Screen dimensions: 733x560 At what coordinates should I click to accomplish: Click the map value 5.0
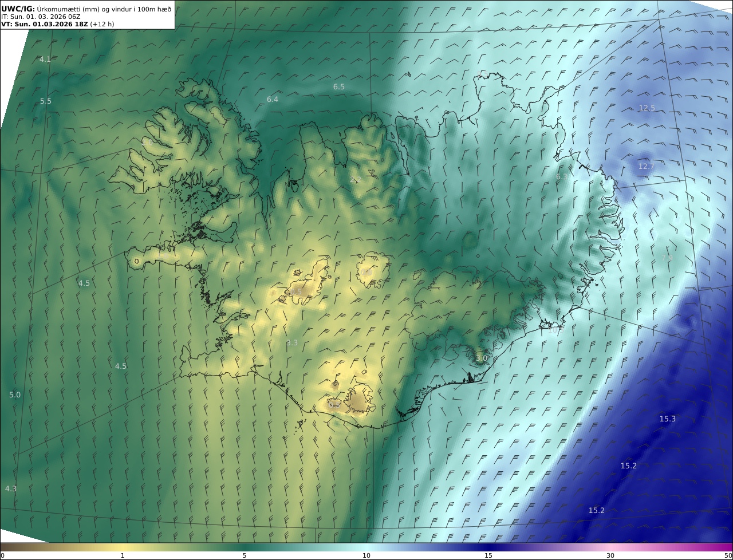click(x=15, y=395)
